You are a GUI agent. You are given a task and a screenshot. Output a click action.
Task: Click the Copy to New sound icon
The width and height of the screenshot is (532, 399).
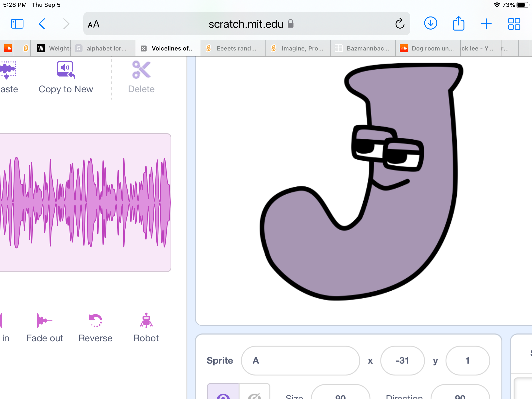coord(66,70)
